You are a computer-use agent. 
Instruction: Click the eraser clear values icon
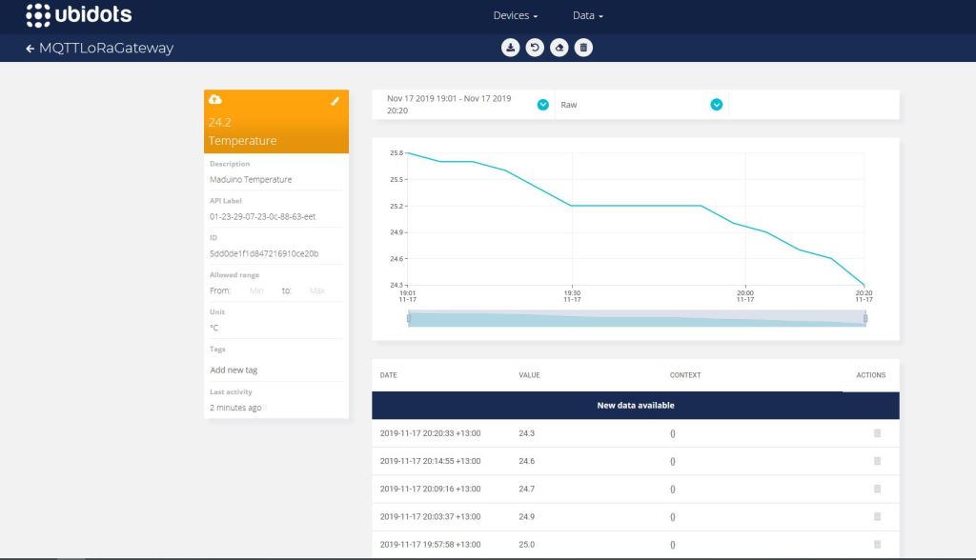tap(559, 48)
